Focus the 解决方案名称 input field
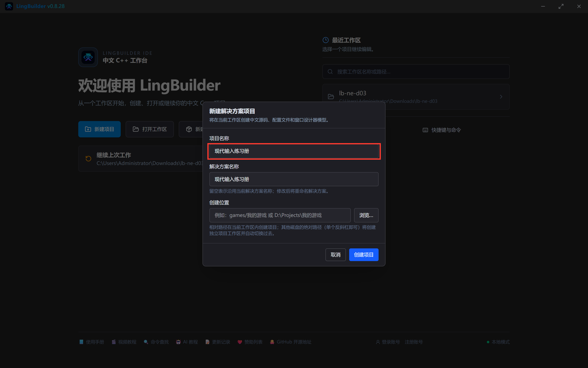The width and height of the screenshot is (588, 368). [294, 179]
